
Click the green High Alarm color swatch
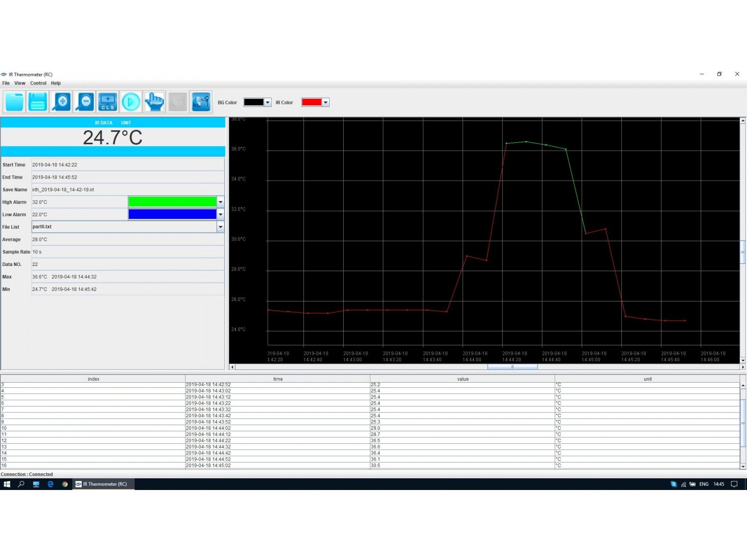pyautogui.click(x=172, y=202)
